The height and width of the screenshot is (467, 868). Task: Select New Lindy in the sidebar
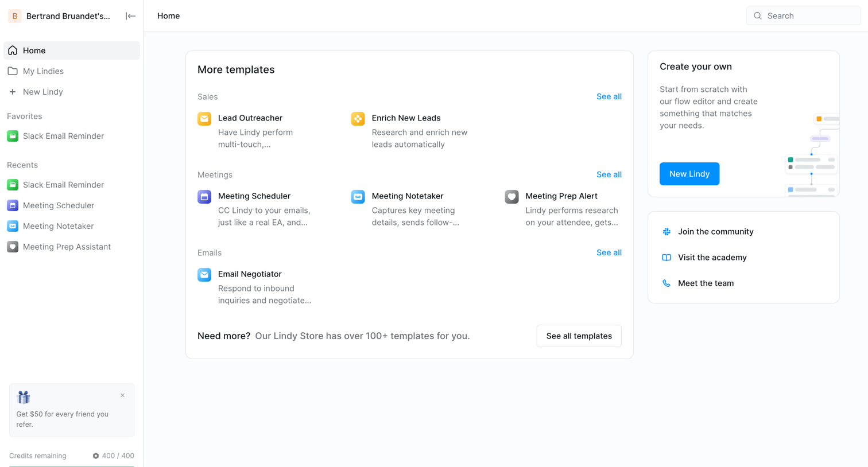72,92
